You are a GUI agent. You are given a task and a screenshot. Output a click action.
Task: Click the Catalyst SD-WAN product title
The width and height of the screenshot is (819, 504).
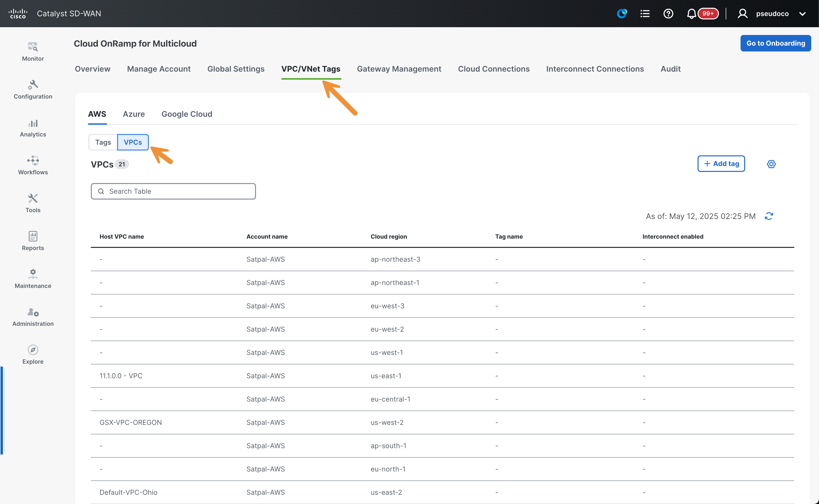(69, 14)
